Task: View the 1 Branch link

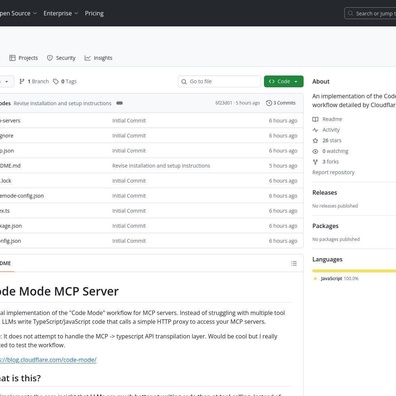Action: (x=34, y=81)
